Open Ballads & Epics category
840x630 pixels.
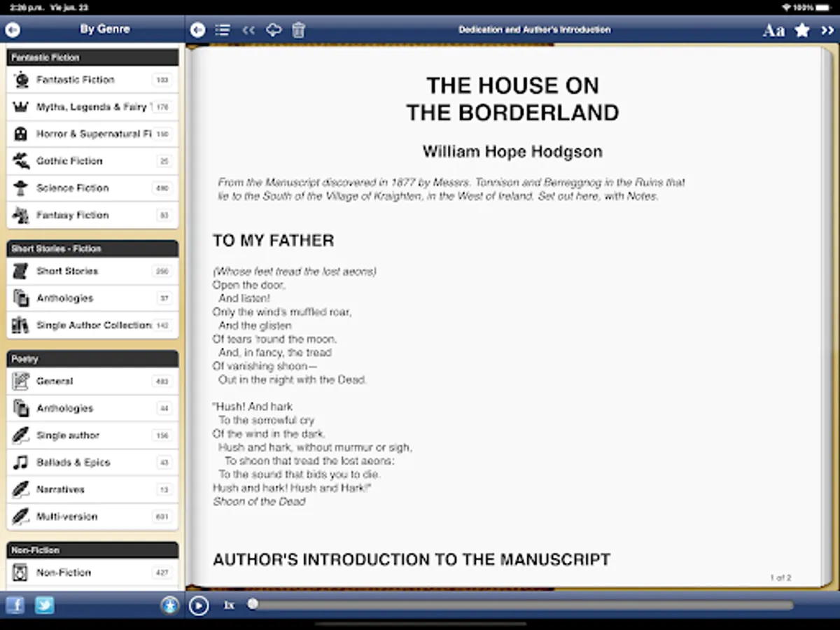tap(92, 463)
